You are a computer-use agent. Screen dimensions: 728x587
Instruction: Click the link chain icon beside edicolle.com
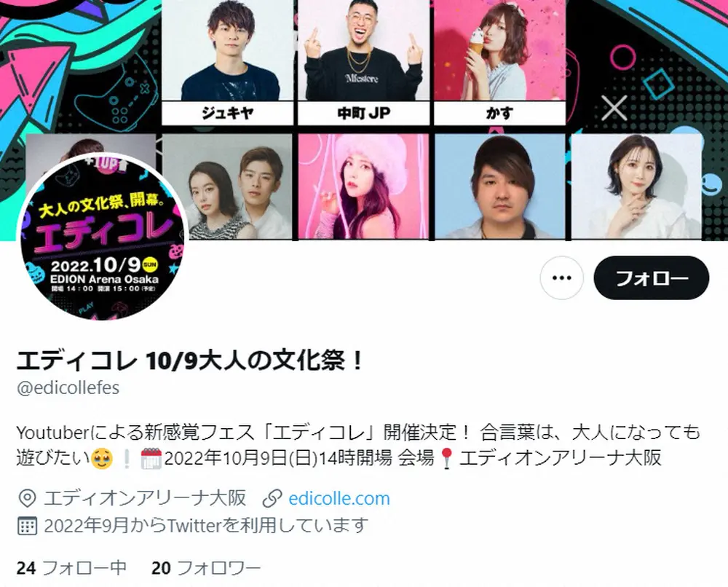pyautogui.click(x=272, y=498)
